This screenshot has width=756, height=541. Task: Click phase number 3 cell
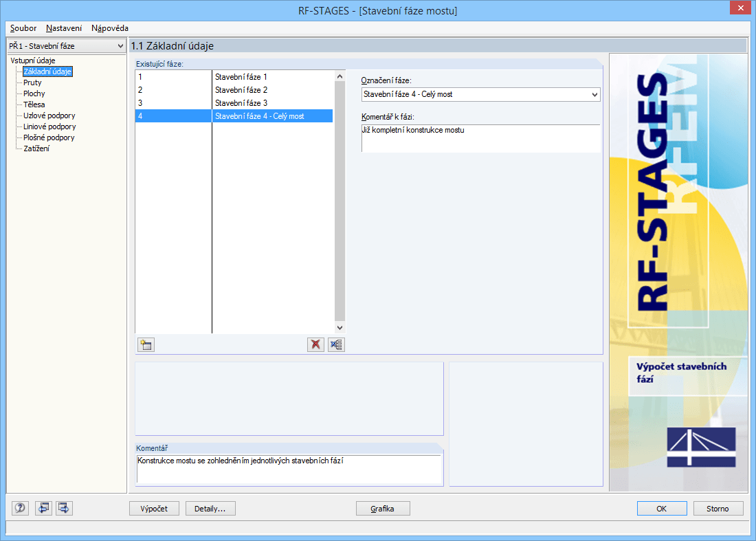174,102
